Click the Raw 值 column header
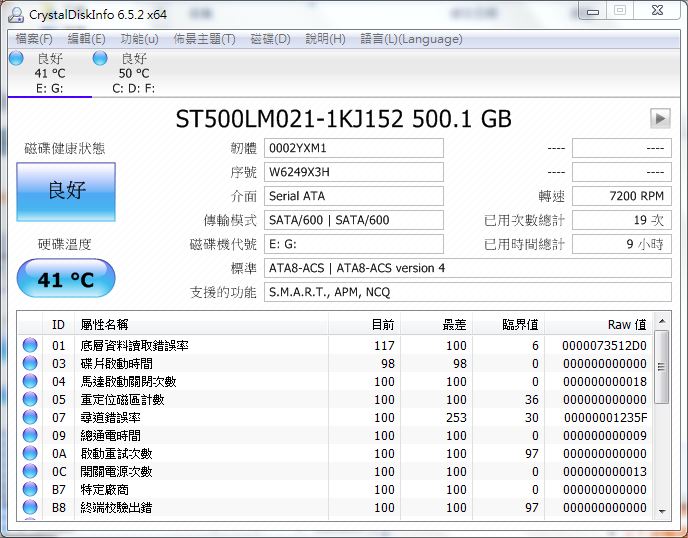688x538 pixels. click(x=598, y=324)
